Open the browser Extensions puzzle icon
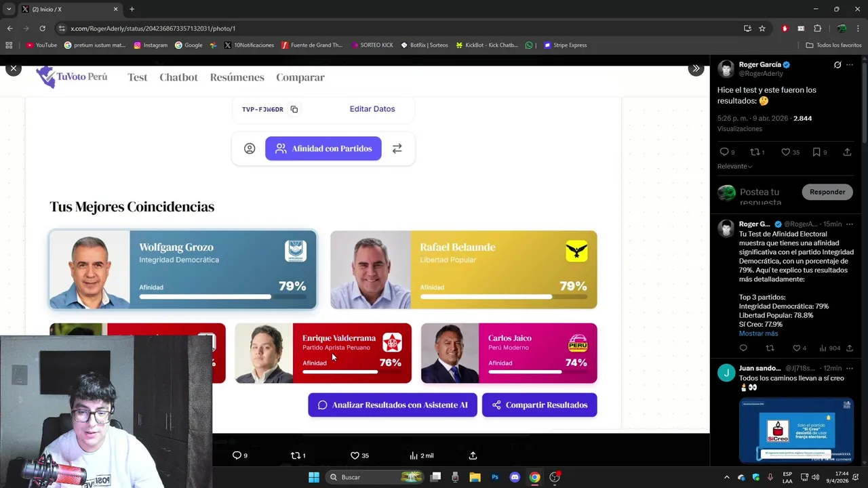 click(x=817, y=28)
